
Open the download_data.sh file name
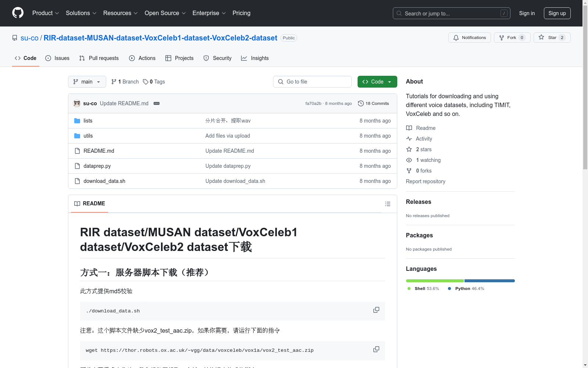[x=104, y=181]
